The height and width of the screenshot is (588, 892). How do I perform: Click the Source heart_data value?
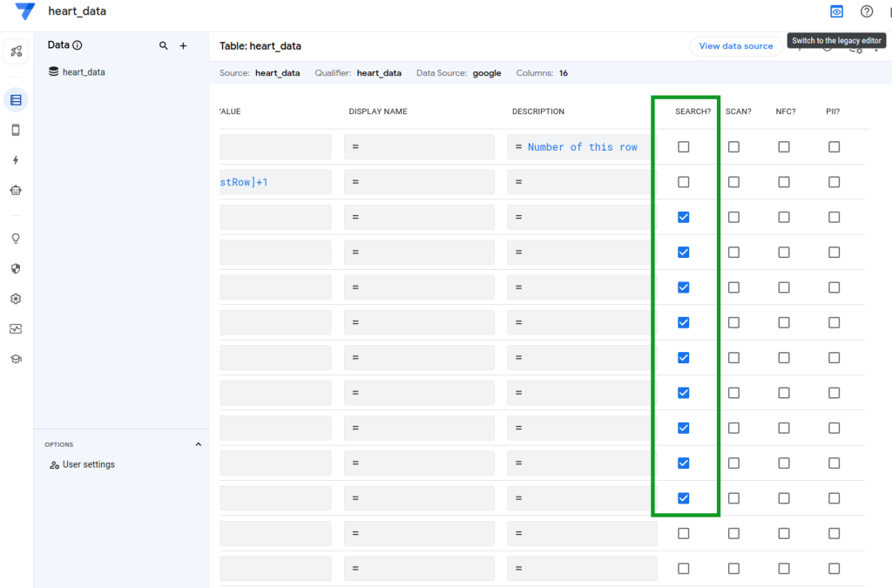coord(278,73)
